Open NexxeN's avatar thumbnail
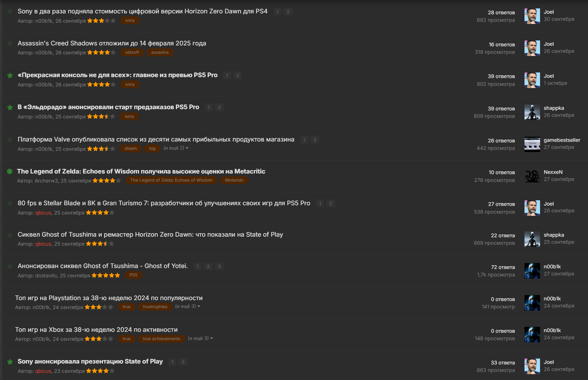 tap(532, 176)
